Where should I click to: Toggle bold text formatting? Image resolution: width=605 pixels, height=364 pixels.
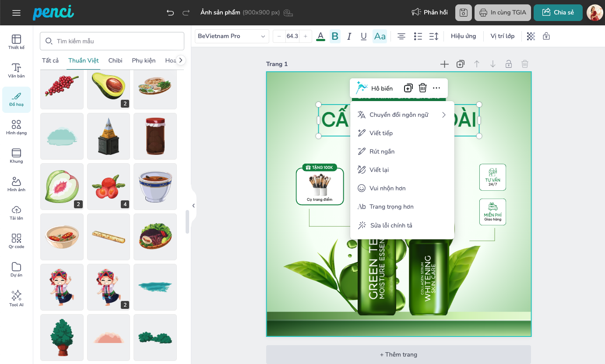(x=335, y=36)
